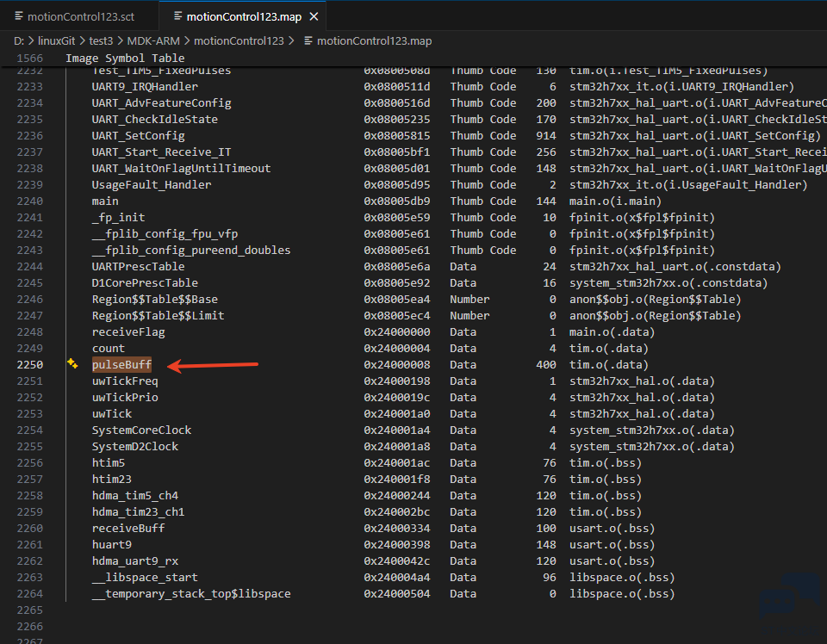Click the motionControl123.map file breadcrumb
The height and width of the screenshot is (644, 827).
tap(374, 40)
